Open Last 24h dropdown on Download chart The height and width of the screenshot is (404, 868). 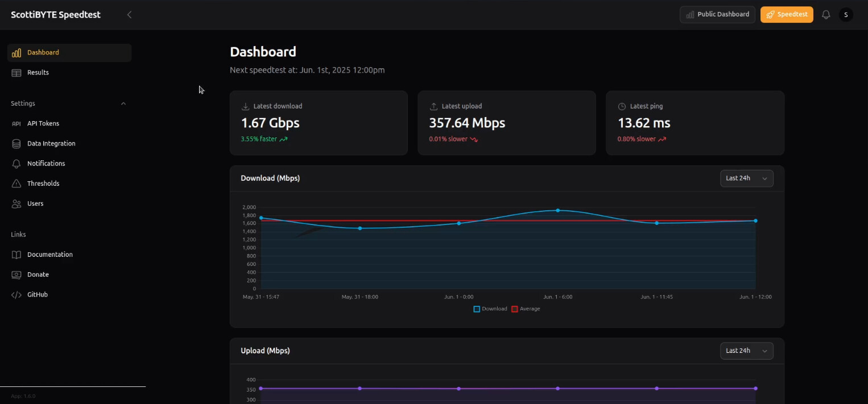[x=746, y=178]
